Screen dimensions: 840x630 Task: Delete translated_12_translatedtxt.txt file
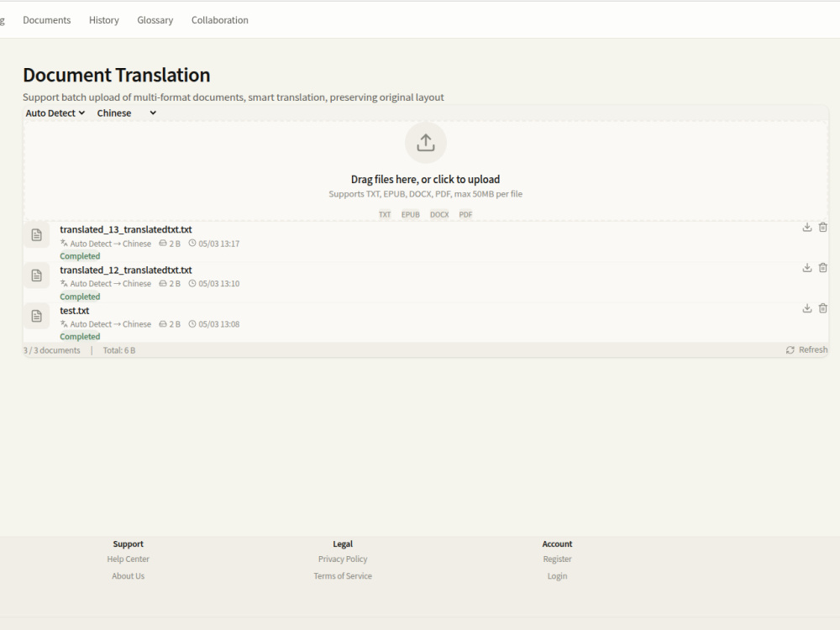tap(823, 268)
